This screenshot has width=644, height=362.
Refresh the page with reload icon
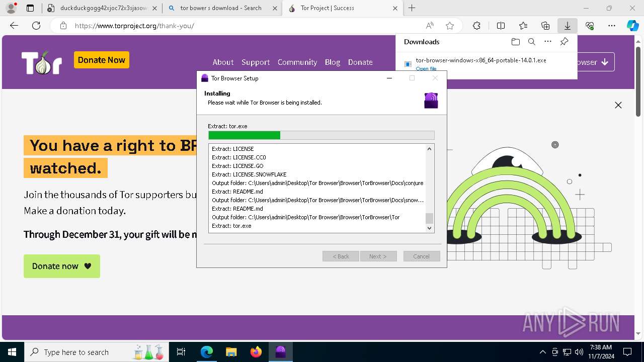pyautogui.click(x=36, y=26)
